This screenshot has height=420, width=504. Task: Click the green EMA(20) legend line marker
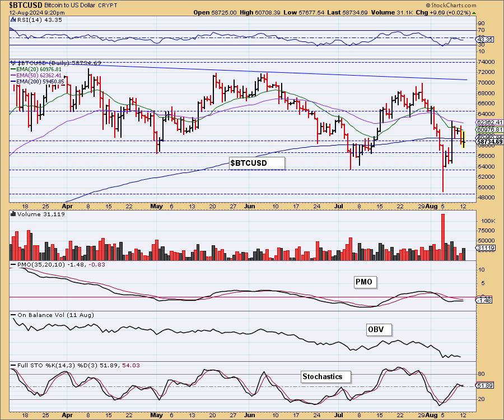click(13, 69)
